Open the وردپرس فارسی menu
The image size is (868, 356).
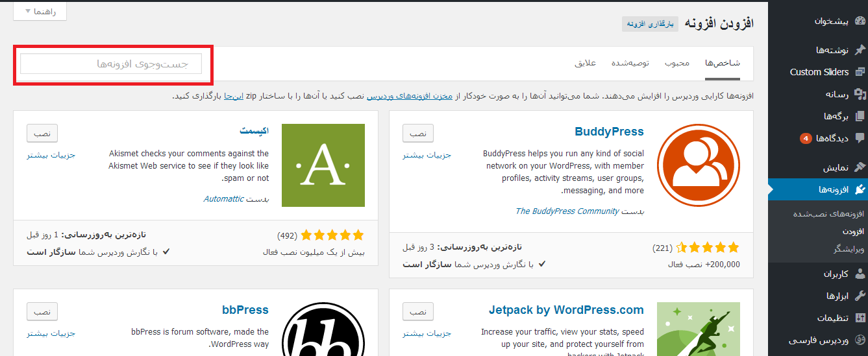click(818, 340)
